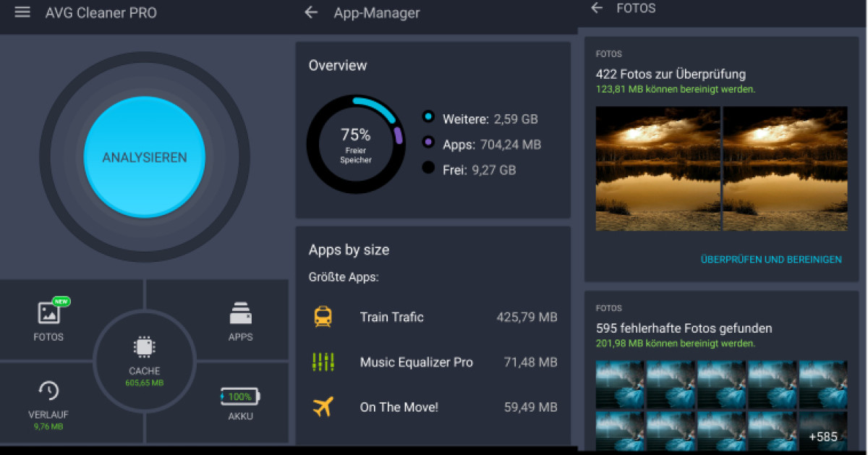Click "201,98 MB können bereinigt werden." text
This screenshot has height=455, width=868.
(x=676, y=344)
